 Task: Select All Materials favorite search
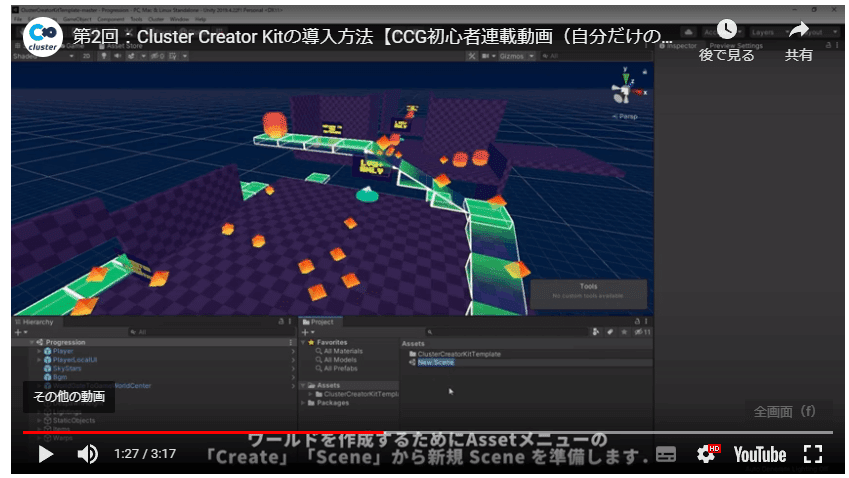pos(343,351)
